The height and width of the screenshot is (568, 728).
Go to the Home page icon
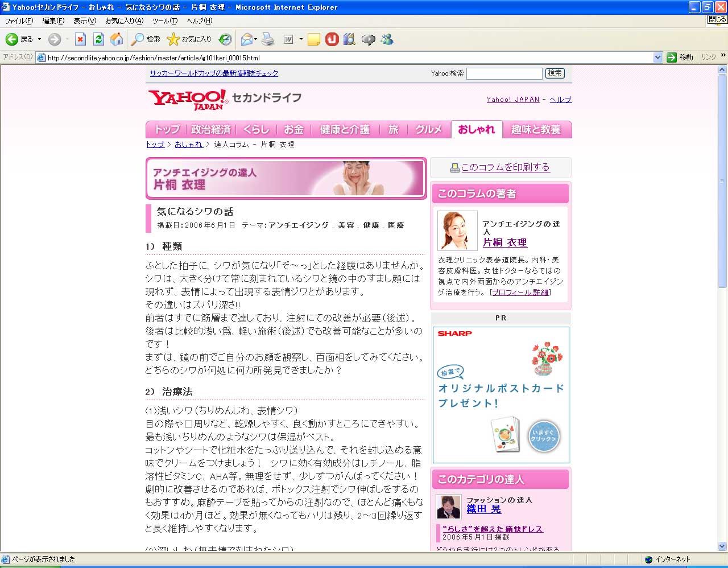(x=117, y=39)
